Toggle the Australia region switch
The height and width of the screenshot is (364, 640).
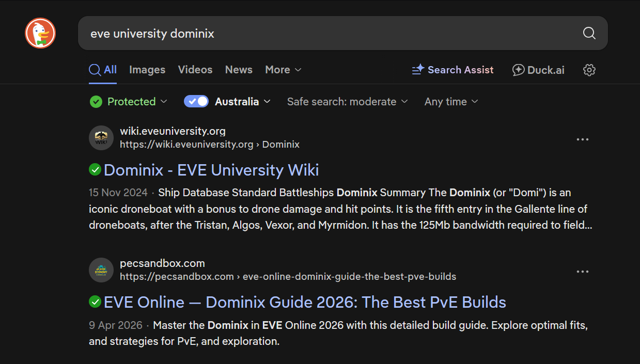pyautogui.click(x=196, y=101)
